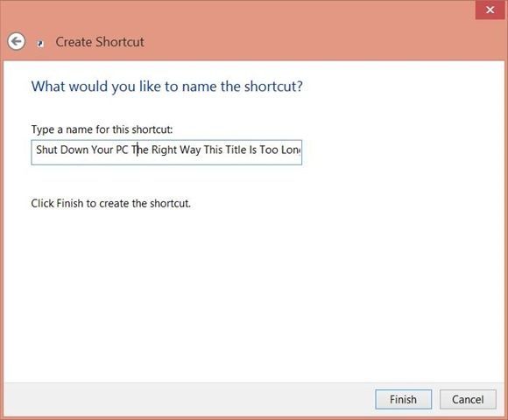Click the 'Type a name for this shortcut:' label

(102, 129)
